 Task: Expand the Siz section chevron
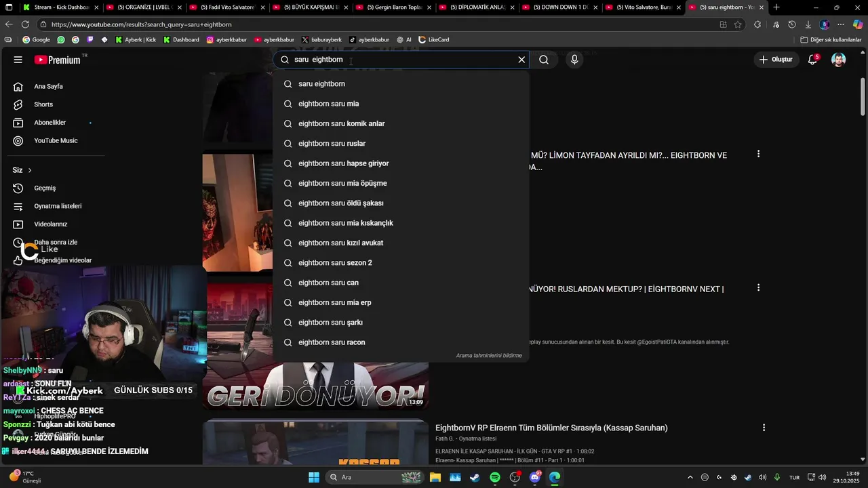click(x=30, y=170)
